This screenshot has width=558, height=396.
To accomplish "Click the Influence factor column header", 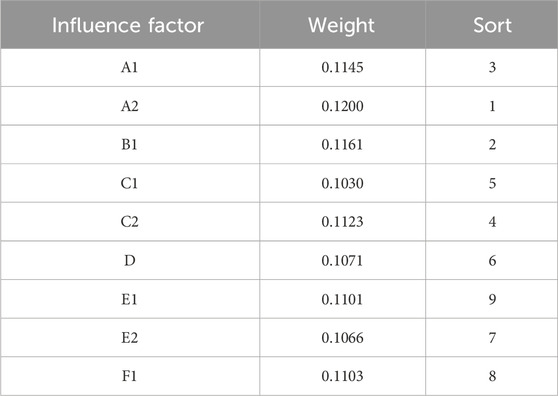I will (128, 25).
